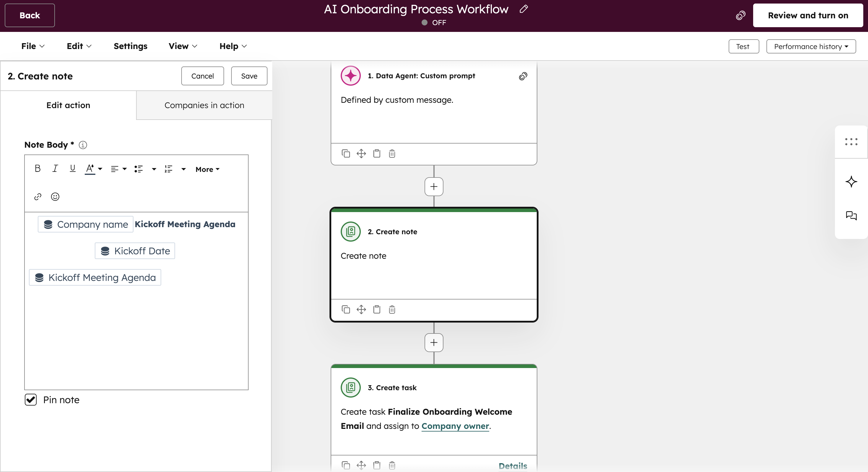The image size is (868, 472).
Task: Check the Pin note checkbox
Action: [x=30, y=400]
